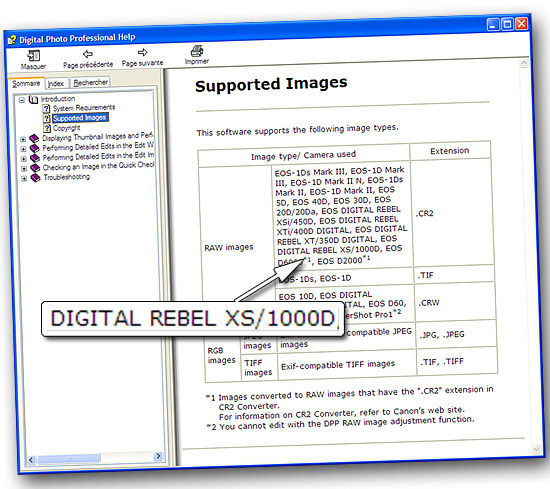Click the Copyright question-mark page icon
Screen dimensions: 550x489
coord(47,128)
